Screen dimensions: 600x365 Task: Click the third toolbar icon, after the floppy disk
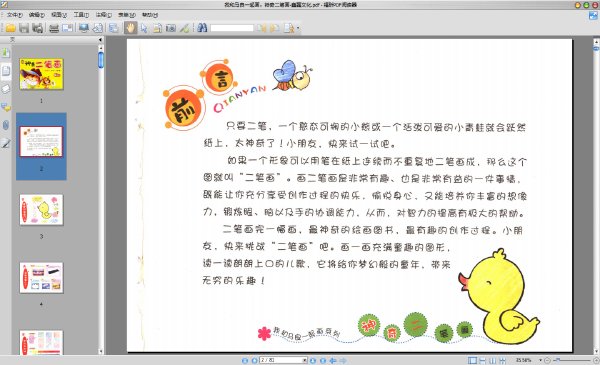38,28
